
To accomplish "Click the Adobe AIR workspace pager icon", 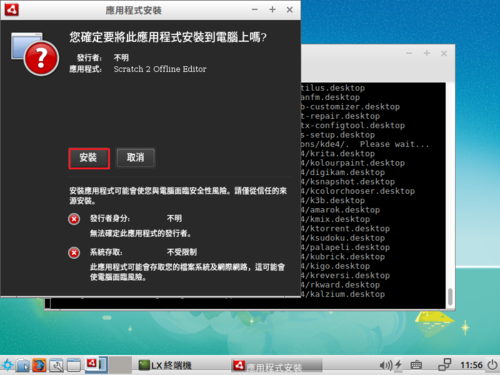I will coord(96,364).
